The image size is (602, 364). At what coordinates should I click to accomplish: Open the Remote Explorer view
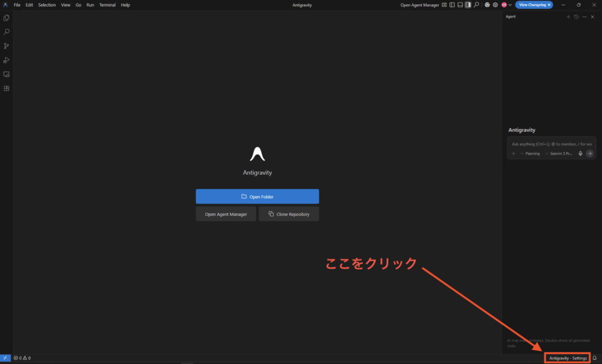tap(6, 74)
